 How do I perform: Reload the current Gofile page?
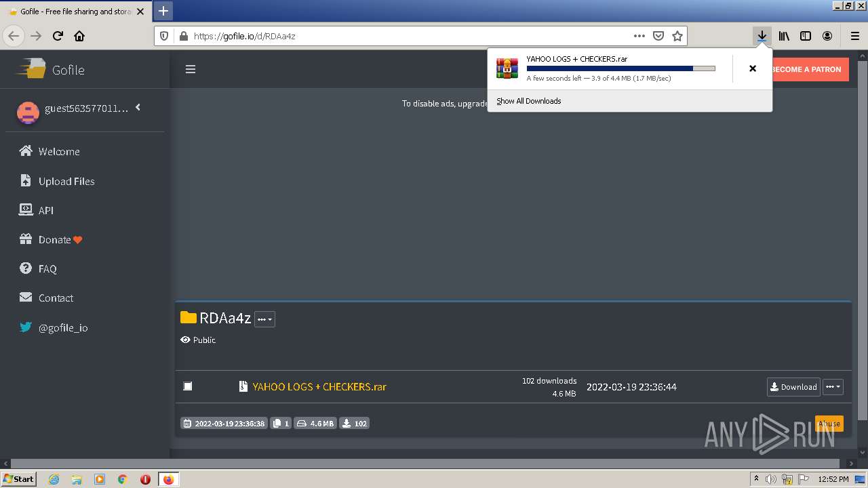[x=58, y=36]
